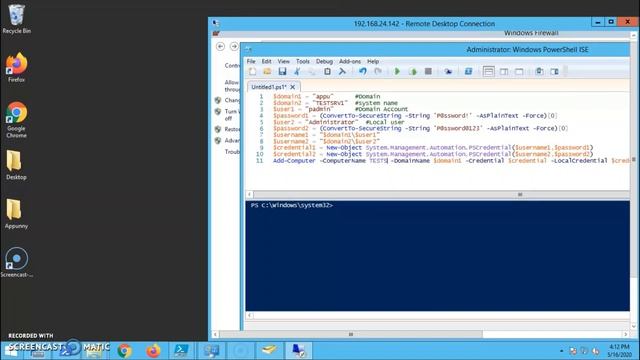Open the Help menu
Image resolution: width=640 pixels, height=360 pixels.
tap(373, 61)
